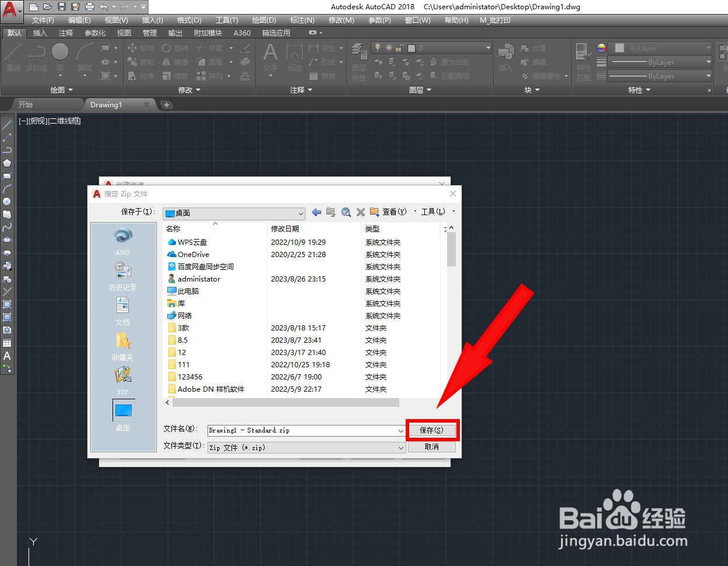Switch to the 参数化 ribbon tab

coord(95,33)
